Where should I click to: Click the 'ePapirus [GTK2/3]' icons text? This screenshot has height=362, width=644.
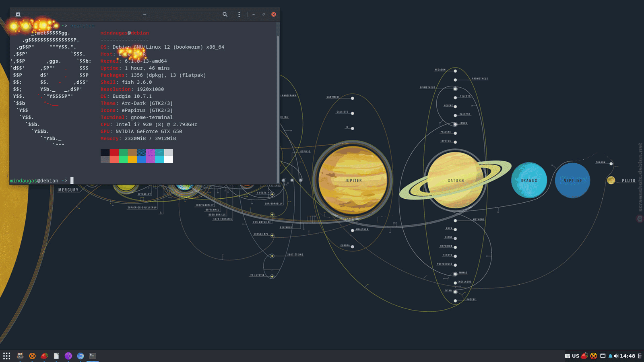(x=147, y=110)
